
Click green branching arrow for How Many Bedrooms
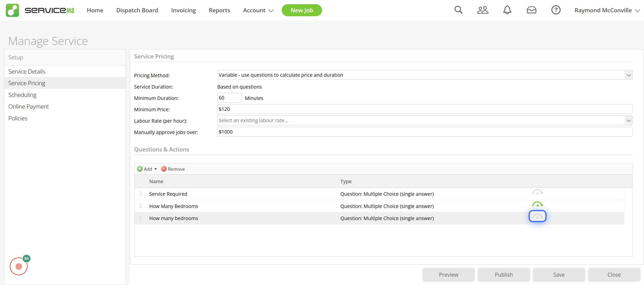pyautogui.click(x=537, y=205)
